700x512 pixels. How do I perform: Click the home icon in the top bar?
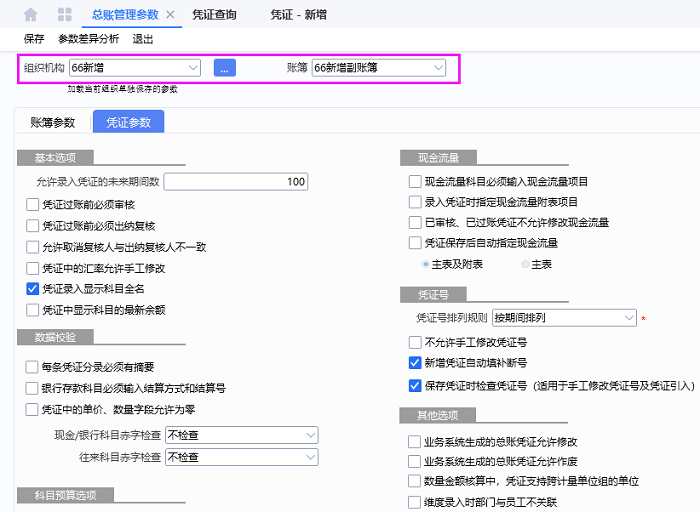30,15
